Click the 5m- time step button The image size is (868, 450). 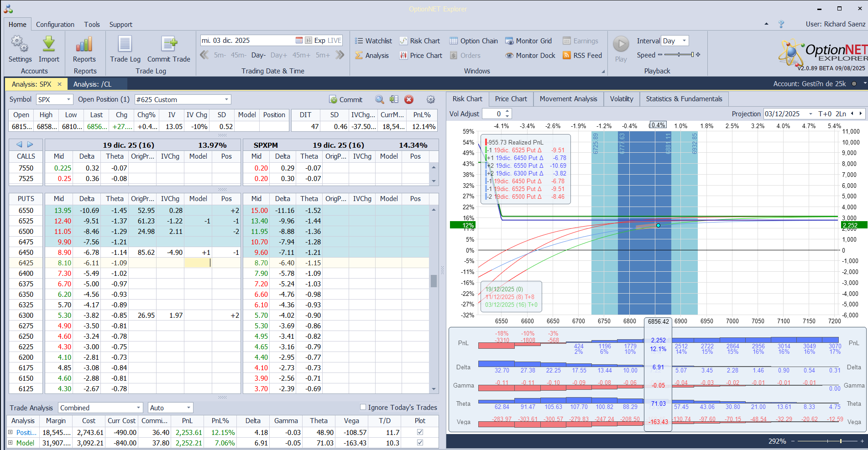tap(220, 55)
